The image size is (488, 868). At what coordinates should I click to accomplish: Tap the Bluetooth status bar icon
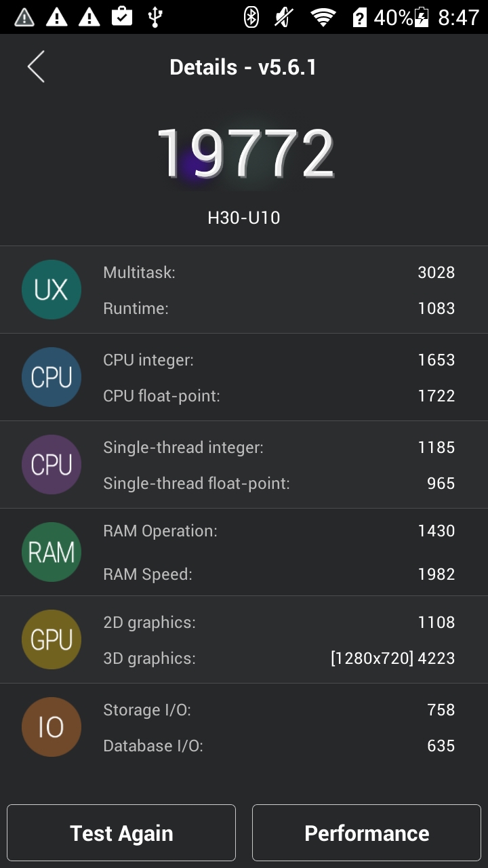pos(251,17)
